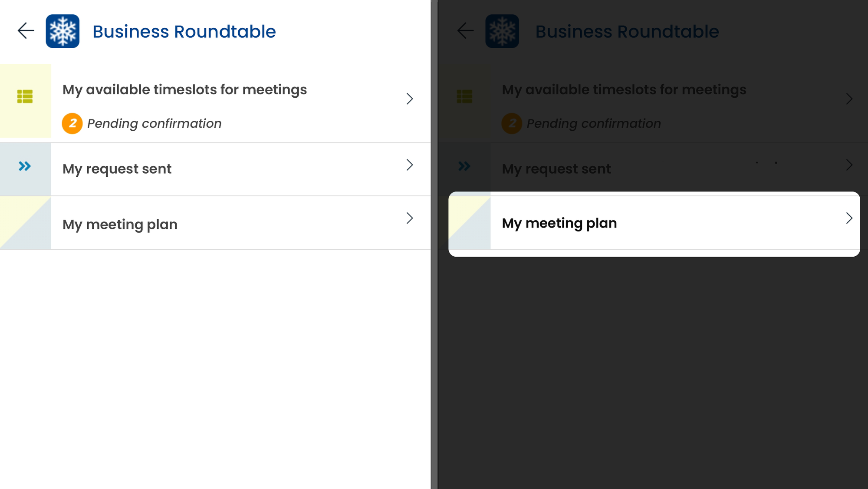Viewport: 868px width, 489px height.
Task: Select the highlighted My meeting plan label
Action: 559,223
